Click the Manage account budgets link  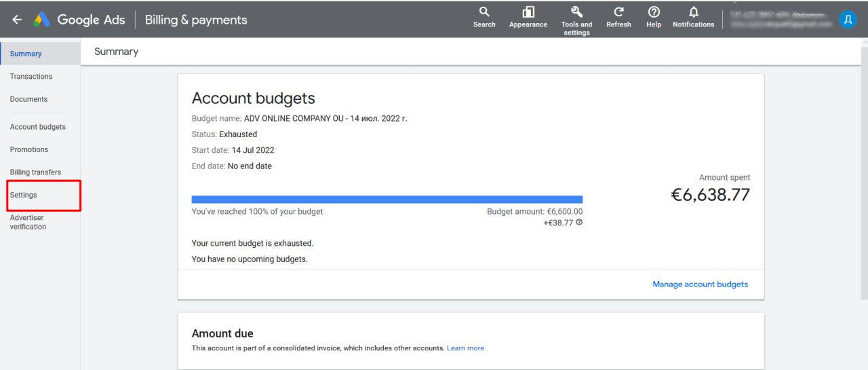(x=701, y=284)
